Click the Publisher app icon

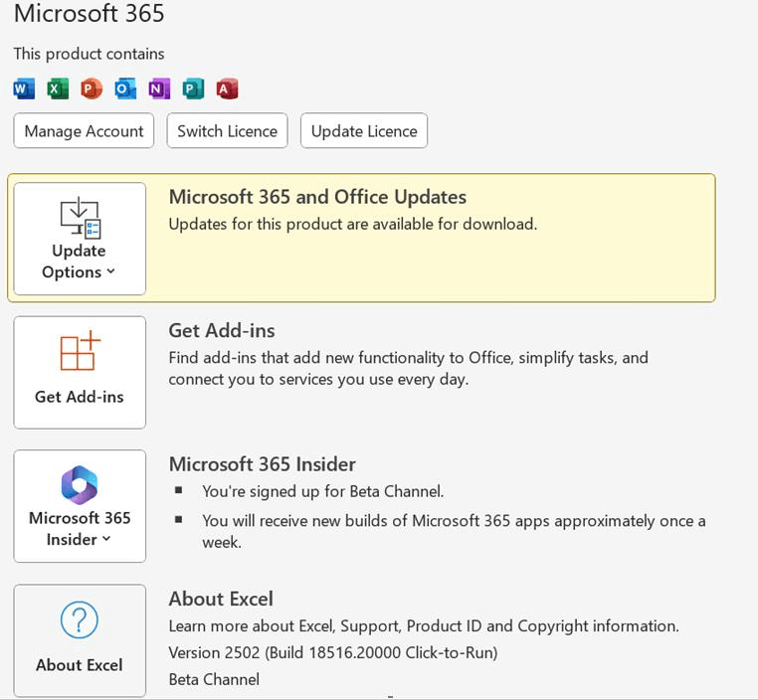coord(193,88)
